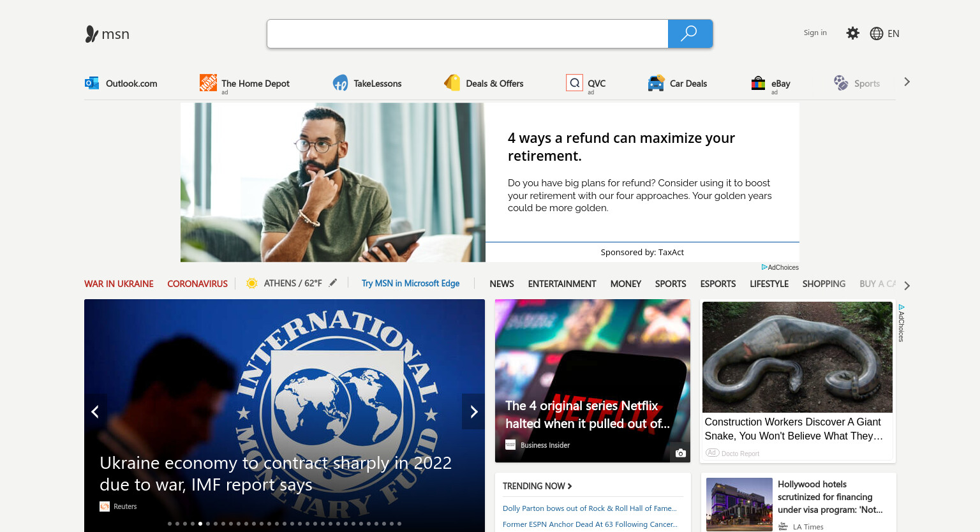Viewport: 980px width, 532px height.
Task: Open the language globe icon
Action: (877, 33)
